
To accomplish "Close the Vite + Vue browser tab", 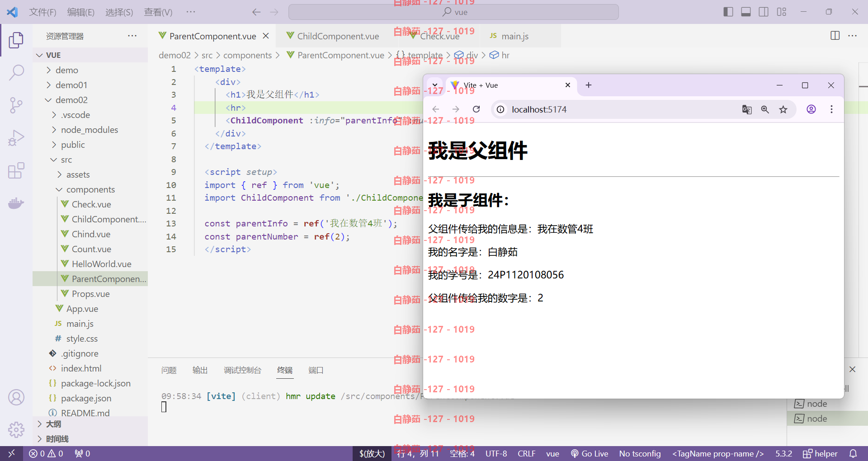I will (x=568, y=85).
